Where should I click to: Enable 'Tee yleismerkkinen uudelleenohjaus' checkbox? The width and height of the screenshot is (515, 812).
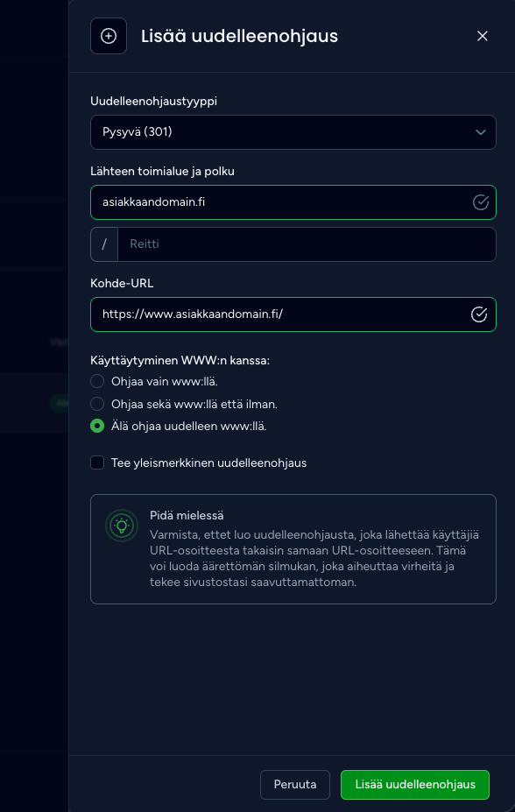(97, 462)
